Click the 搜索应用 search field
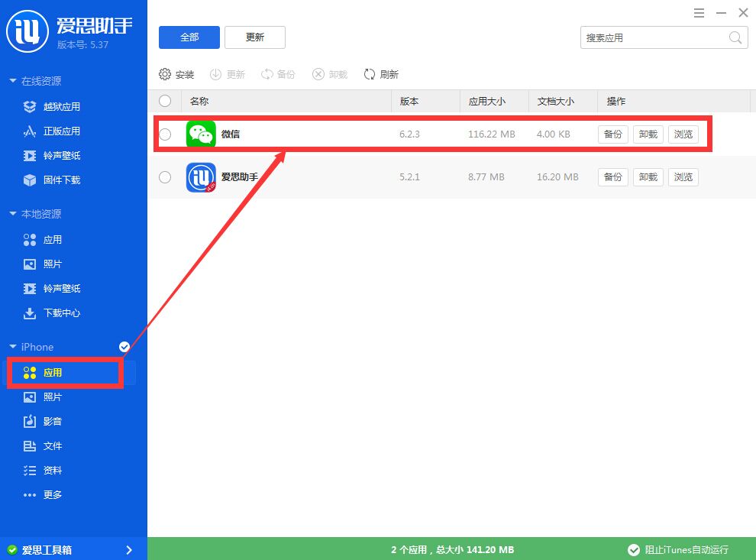The height and width of the screenshot is (560, 756). [x=657, y=37]
